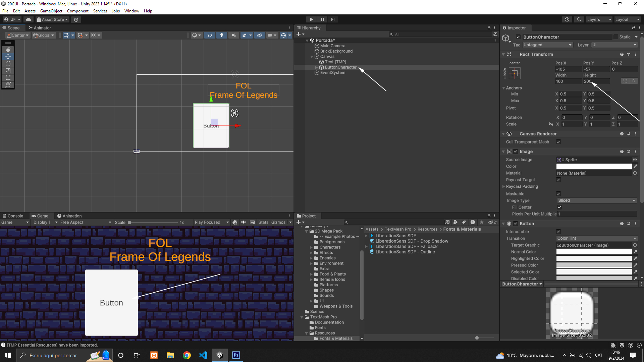Click the Stats button in Game view

pyautogui.click(x=263, y=222)
